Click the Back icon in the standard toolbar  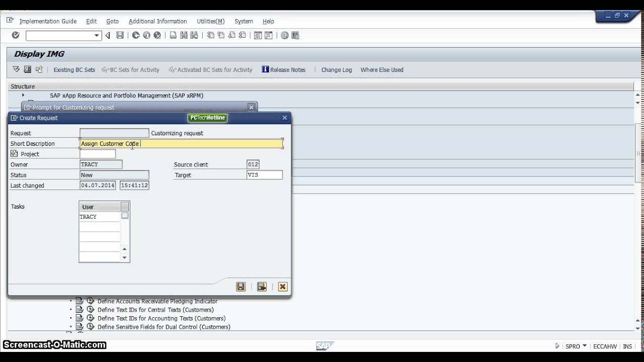136,35
